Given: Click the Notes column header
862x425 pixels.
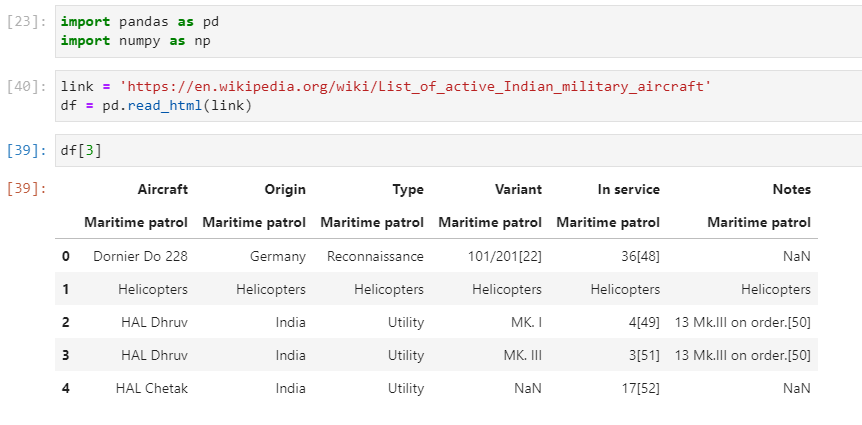Looking at the screenshot, I should 791,189.
